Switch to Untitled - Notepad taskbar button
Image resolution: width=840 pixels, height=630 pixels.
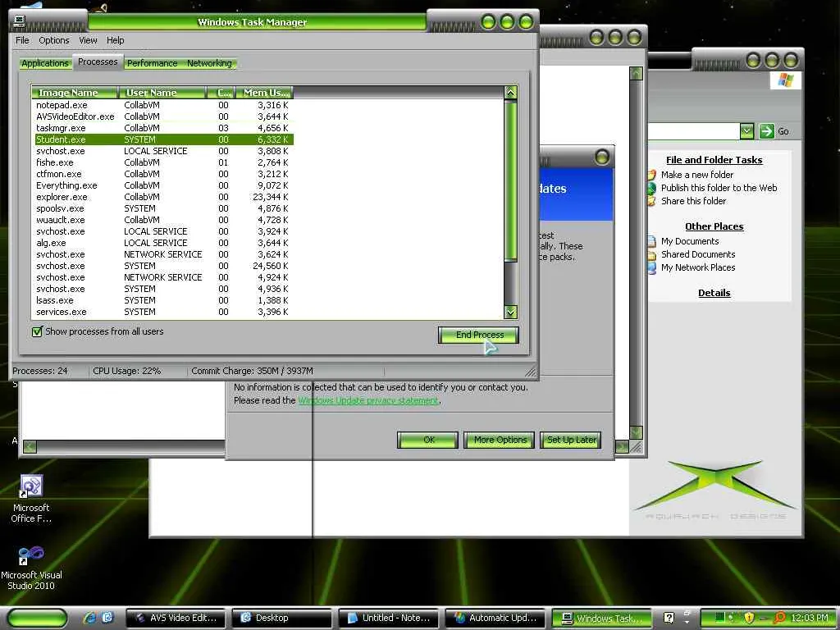point(389,618)
